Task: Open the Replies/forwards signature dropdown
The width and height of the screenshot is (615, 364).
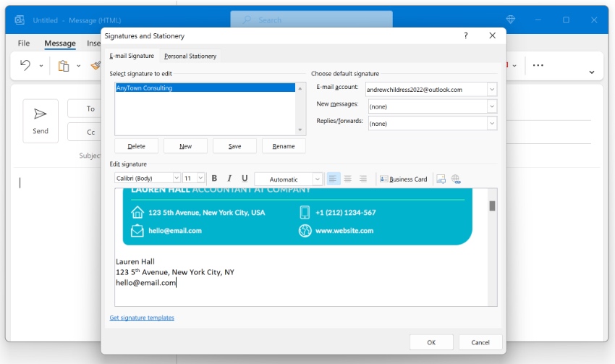Action: point(492,124)
